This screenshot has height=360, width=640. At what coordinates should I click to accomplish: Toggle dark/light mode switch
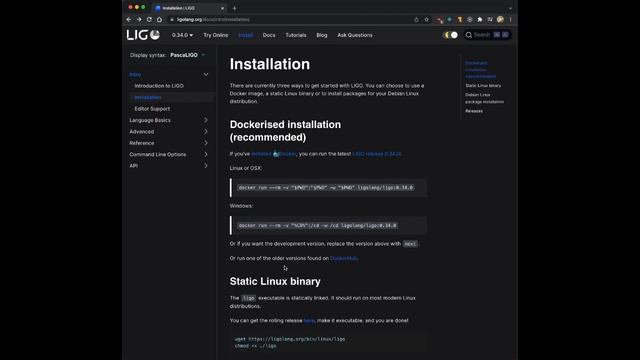click(x=450, y=35)
